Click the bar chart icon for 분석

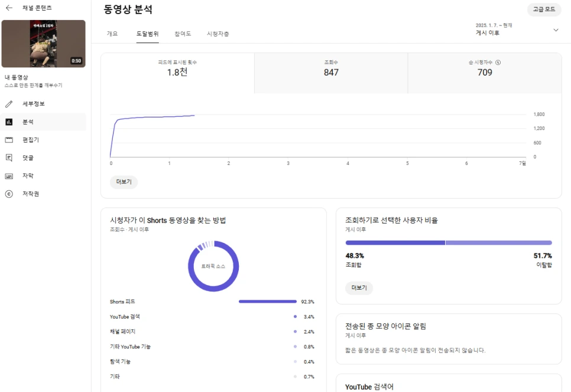pyautogui.click(x=9, y=122)
